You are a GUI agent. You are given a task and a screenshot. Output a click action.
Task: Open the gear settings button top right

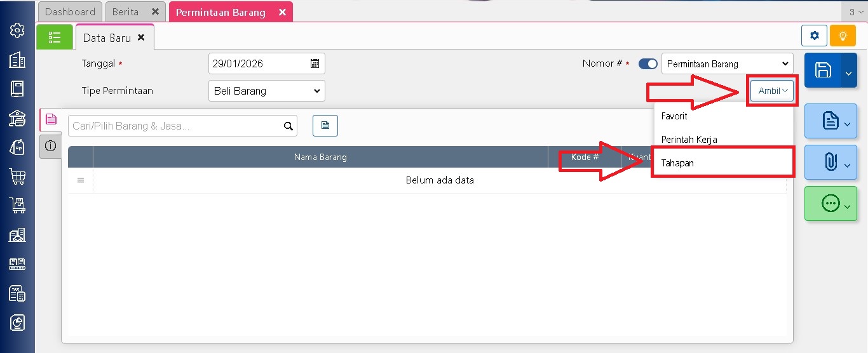tap(814, 36)
